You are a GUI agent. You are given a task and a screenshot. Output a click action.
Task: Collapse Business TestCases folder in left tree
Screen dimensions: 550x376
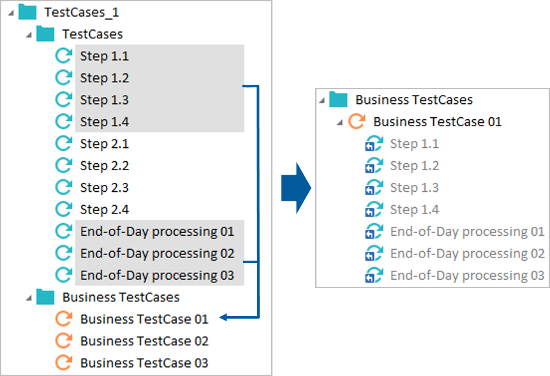click(x=29, y=298)
